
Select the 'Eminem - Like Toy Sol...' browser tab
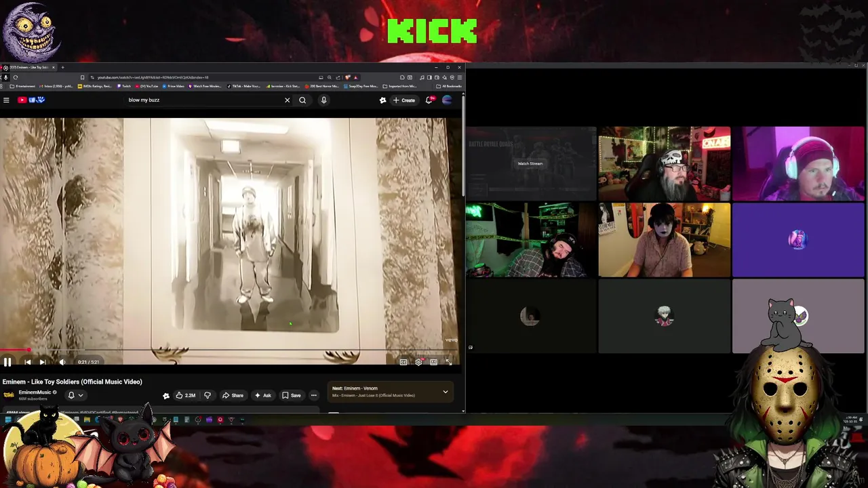[x=29, y=67]
